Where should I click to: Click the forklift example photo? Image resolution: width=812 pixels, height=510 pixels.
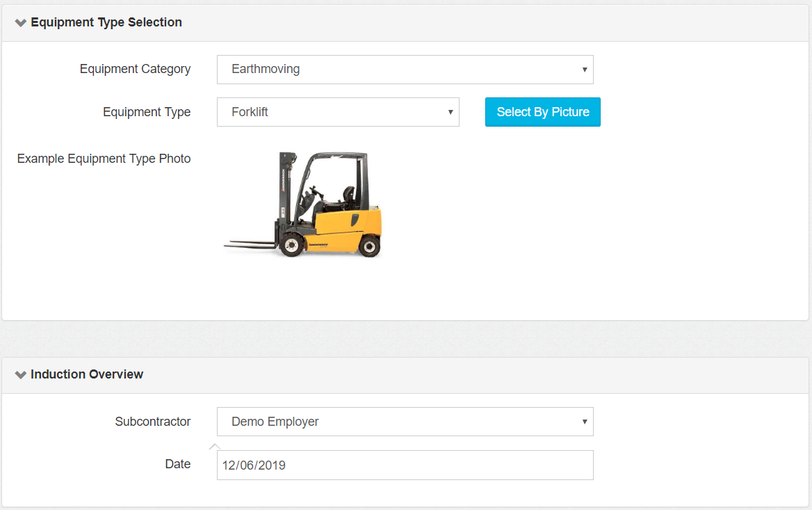[x=313, y=204]
